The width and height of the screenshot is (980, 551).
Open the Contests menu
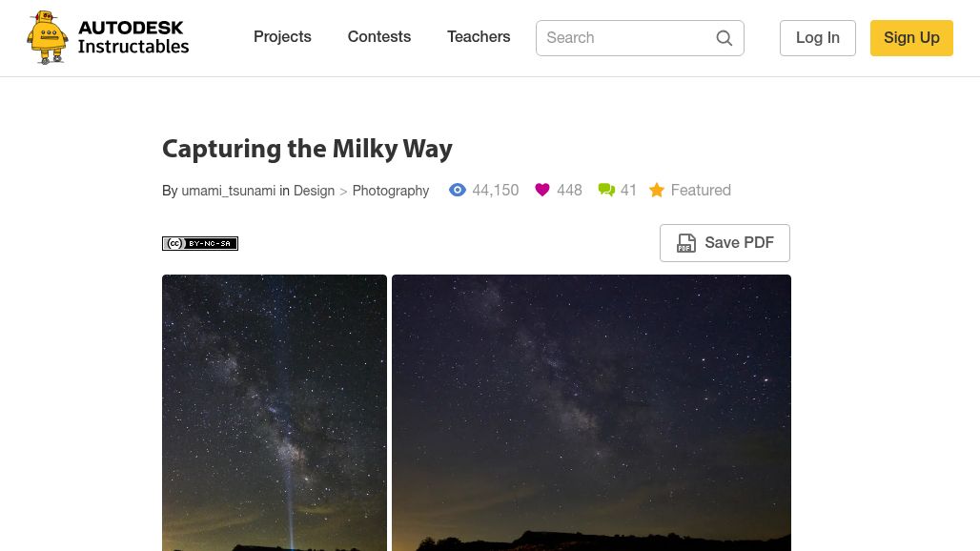379,37
